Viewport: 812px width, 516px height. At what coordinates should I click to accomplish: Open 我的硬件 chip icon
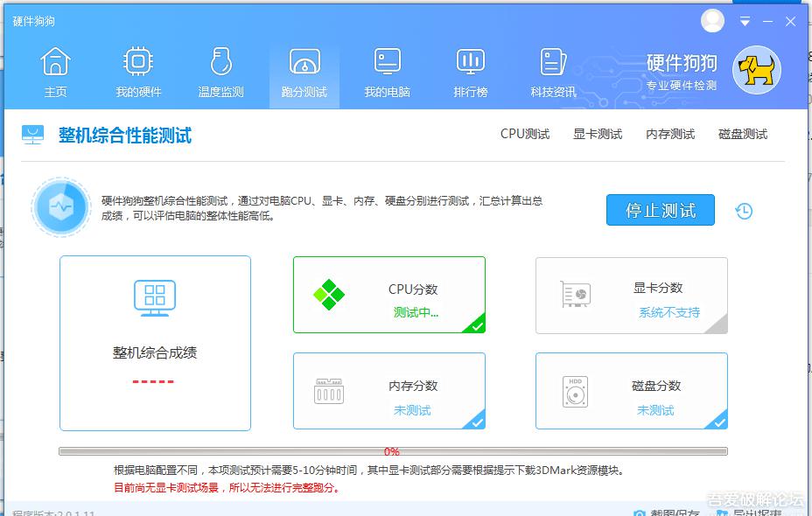pyautogui.click(x=138, y=61)
